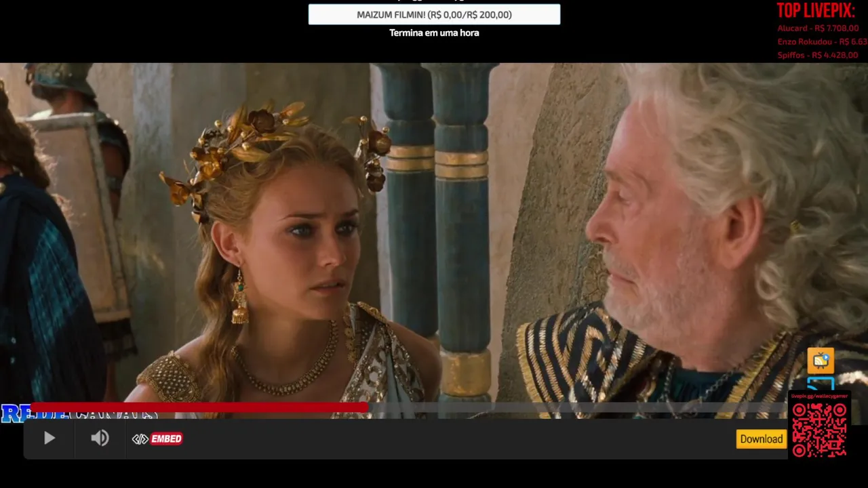Click the MAIZUM FILMIN! donation goal bar
The height and width of the screenshot is (488, 868).
[x=434, y=14]
